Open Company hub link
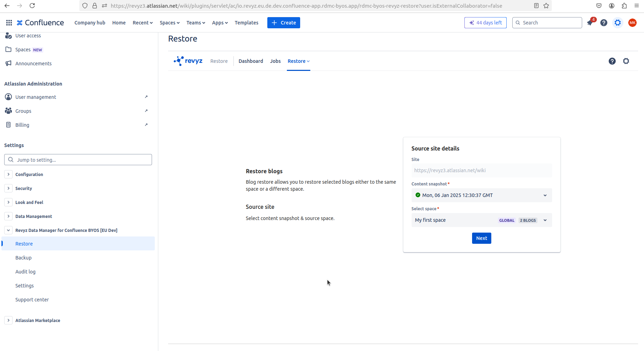 (90, 23)
